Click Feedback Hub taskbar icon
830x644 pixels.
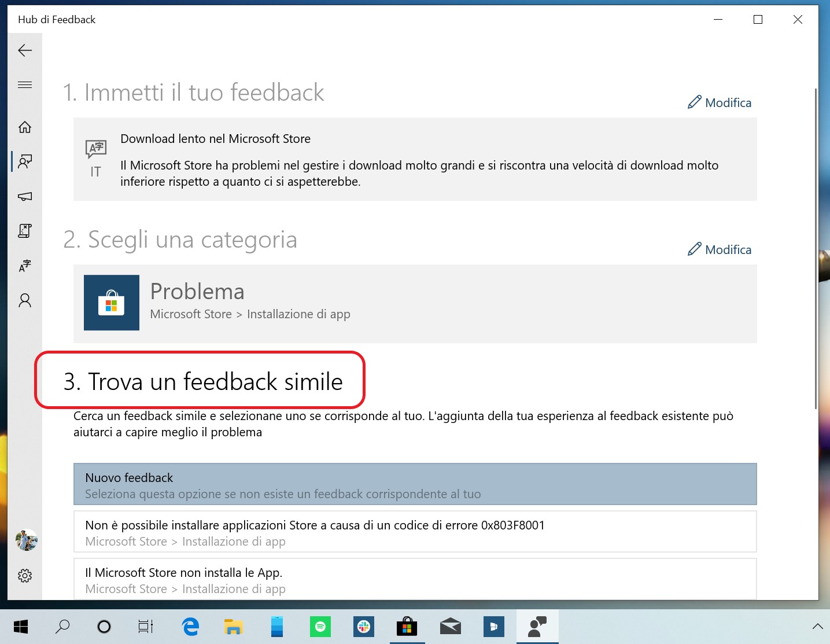(x=537, y=627)
